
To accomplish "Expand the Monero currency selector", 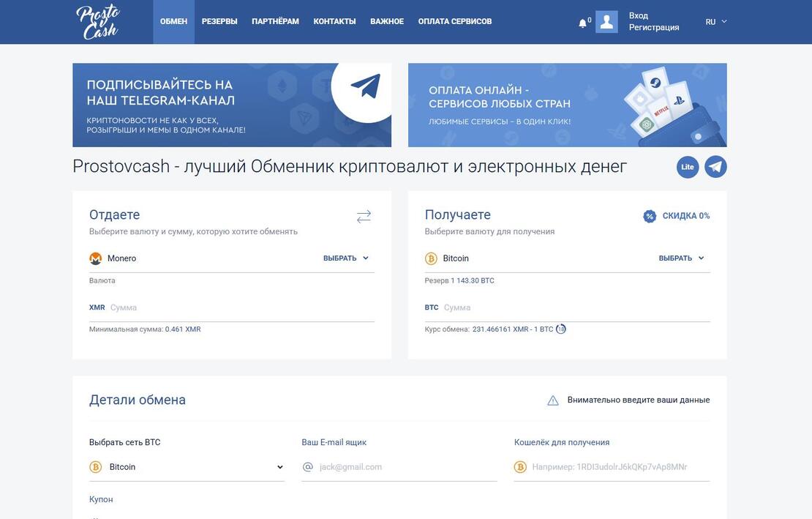I will pos(346,258).
